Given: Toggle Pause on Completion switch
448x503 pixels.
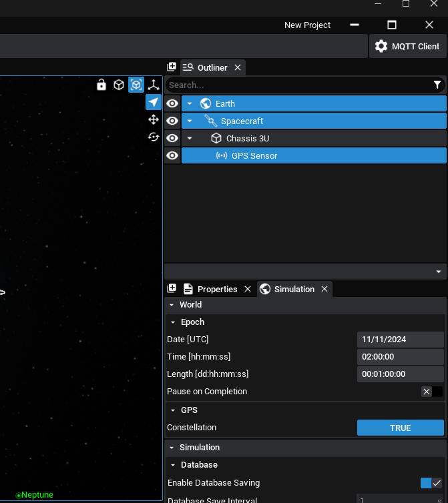Looking at the screenshot, I should [431, 392].
